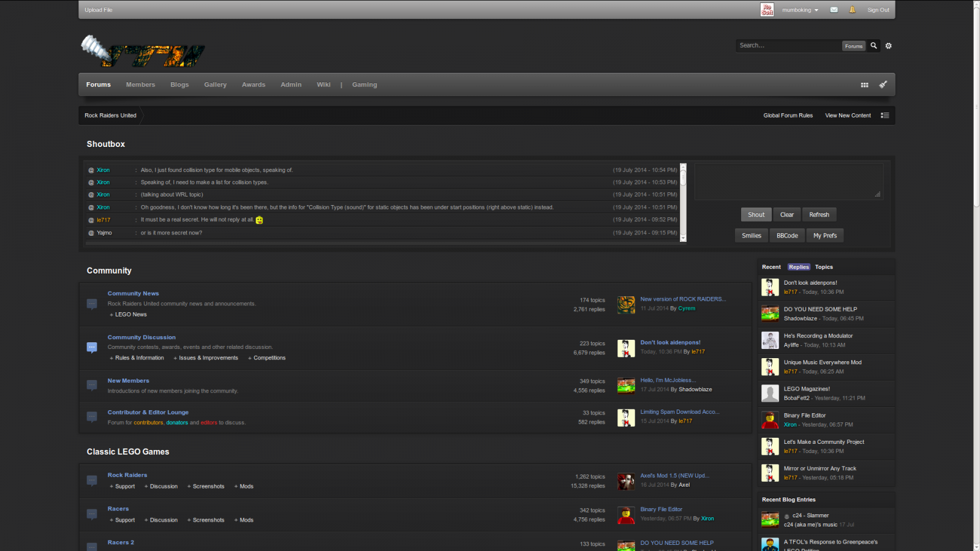The width and height of the screenshot is (980, 551).
Task: Click the shoutbox scrollbar up arrow
Action: (683, 167)
